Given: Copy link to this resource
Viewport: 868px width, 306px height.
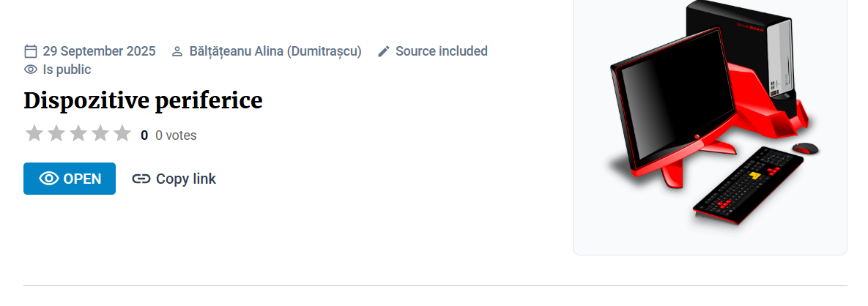Looking at the screenshot, I should coord(174,179).
